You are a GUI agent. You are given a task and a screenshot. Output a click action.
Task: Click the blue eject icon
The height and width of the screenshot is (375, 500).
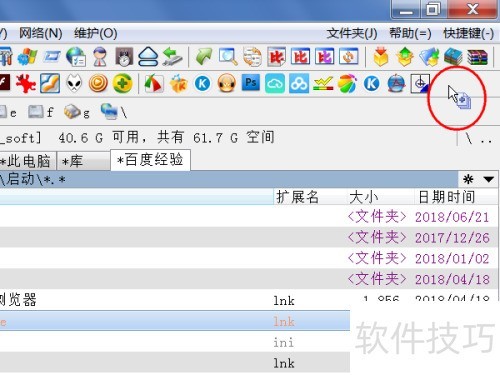coord(148,56)
